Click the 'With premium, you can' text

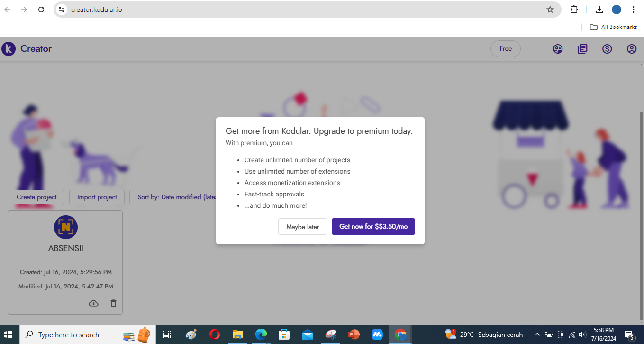click(x=259, y=143)
